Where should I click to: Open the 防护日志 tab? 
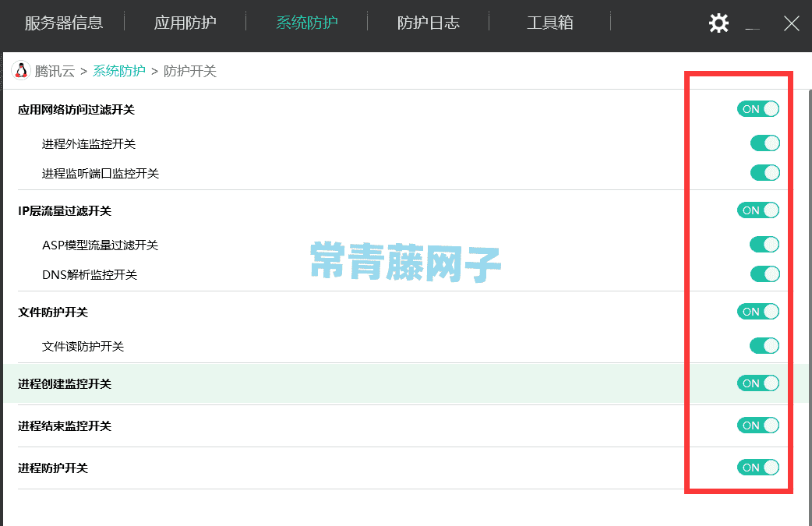coord(429,23)
